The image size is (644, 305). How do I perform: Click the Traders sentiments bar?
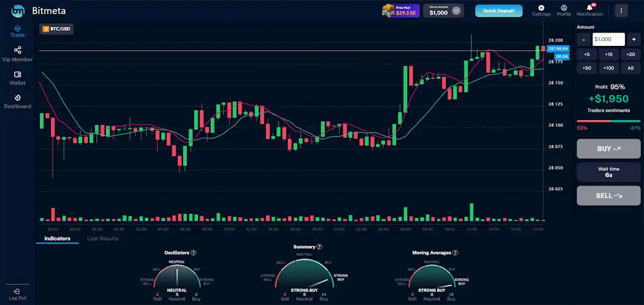[608, 121]
